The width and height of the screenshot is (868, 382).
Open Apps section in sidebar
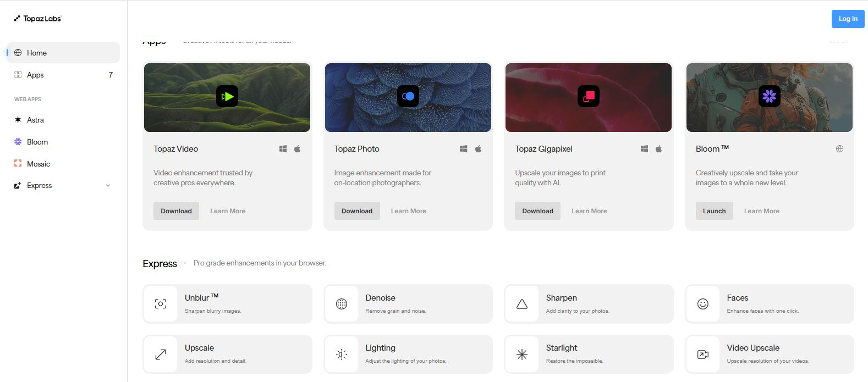coord(35,75)
